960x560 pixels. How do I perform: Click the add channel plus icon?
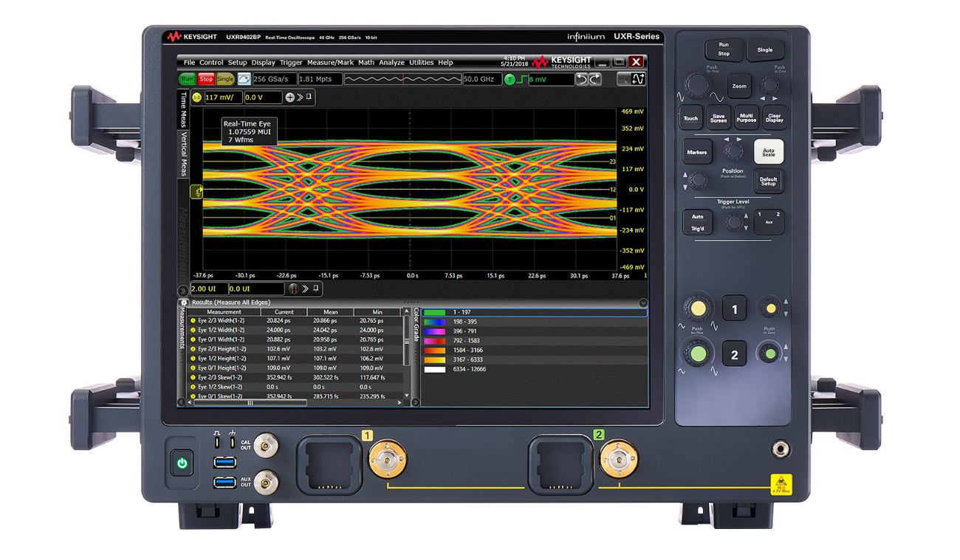pos(289,97)
